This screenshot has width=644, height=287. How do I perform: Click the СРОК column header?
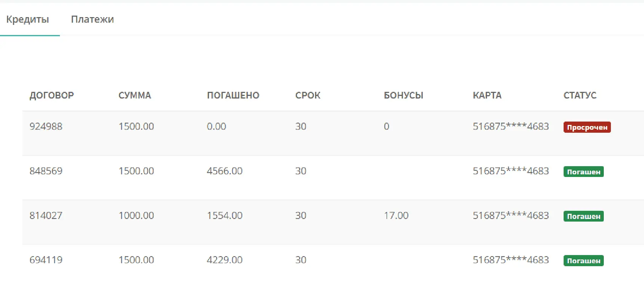(308, 96)
